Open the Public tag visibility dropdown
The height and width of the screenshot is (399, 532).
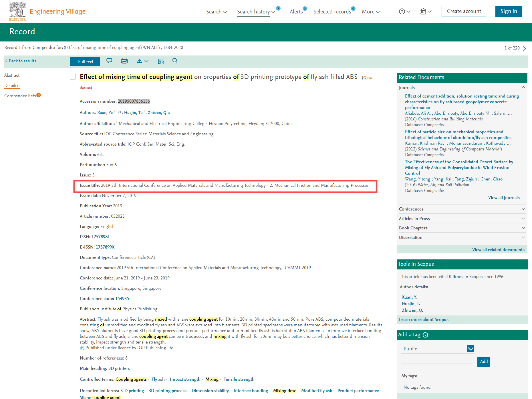coord(438,348)
